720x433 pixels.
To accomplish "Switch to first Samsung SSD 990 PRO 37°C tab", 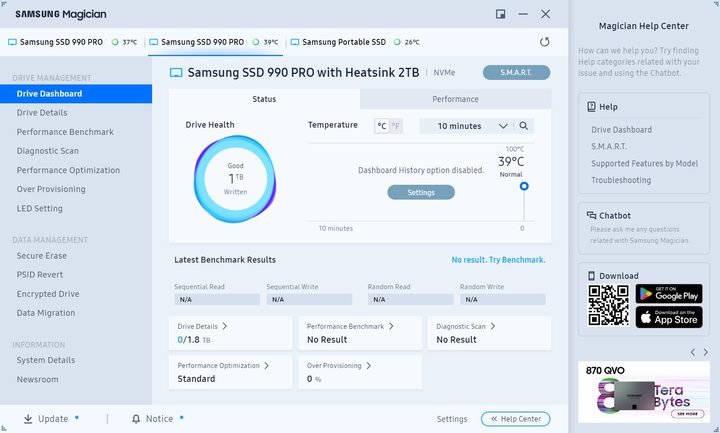I will 73,42.
